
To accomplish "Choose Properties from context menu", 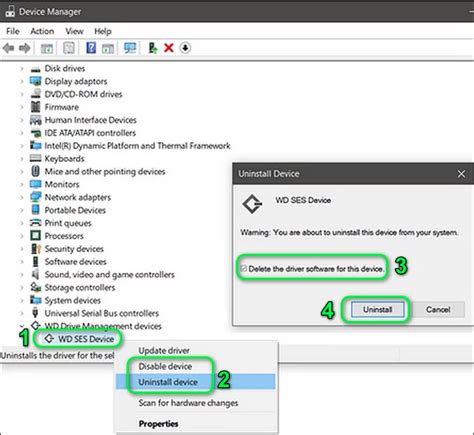I will coord(196,424).
